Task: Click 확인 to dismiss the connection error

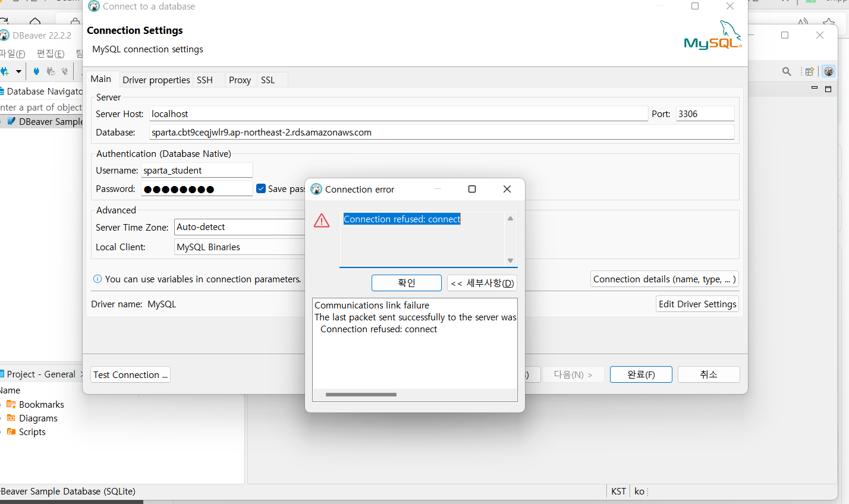Action: (407, 283)
